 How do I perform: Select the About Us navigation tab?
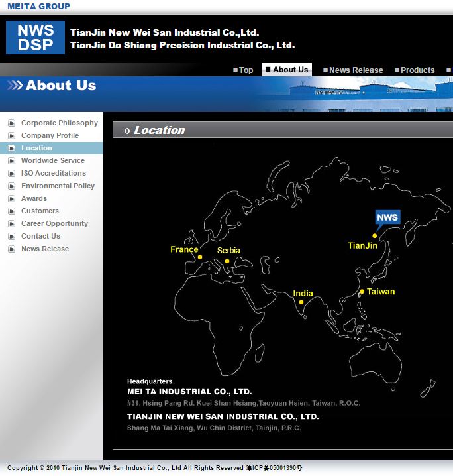tap(287, 70)
